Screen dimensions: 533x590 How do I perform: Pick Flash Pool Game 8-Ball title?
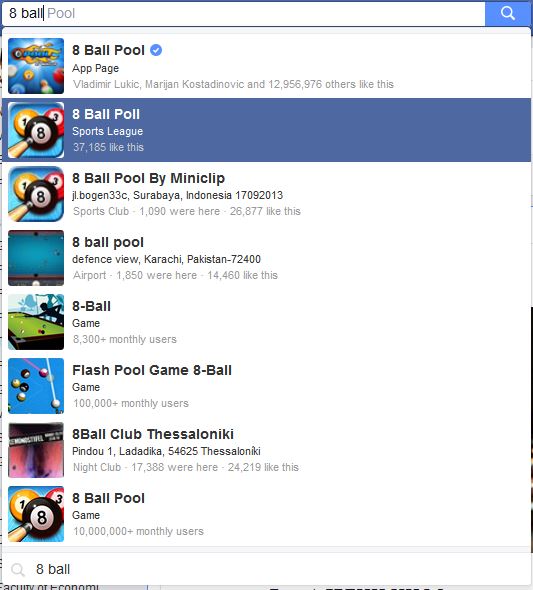(x=152, y=370)
